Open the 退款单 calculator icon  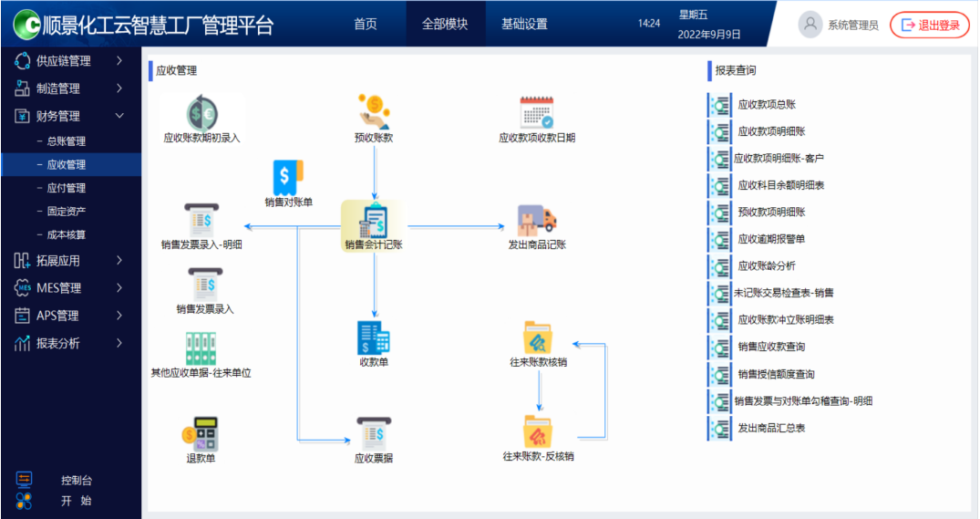pos(201,434)
